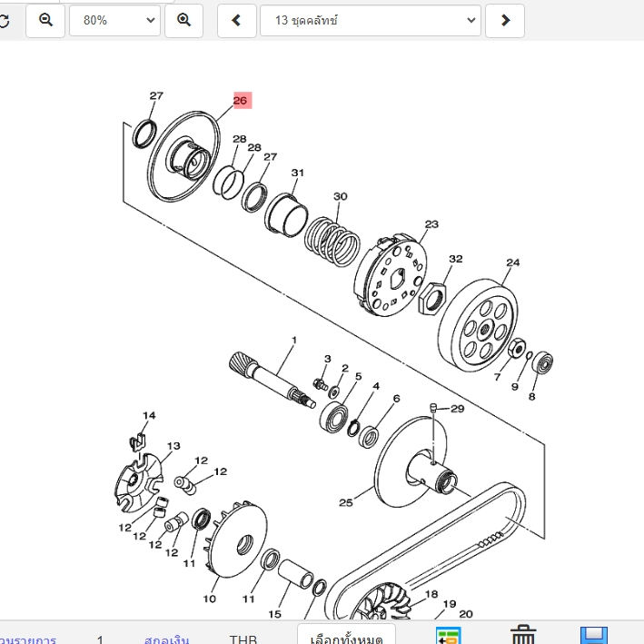Go to the next diagram page arrow
The height and width of the screenshot is (644, 644).
click(x=505, y=20)
